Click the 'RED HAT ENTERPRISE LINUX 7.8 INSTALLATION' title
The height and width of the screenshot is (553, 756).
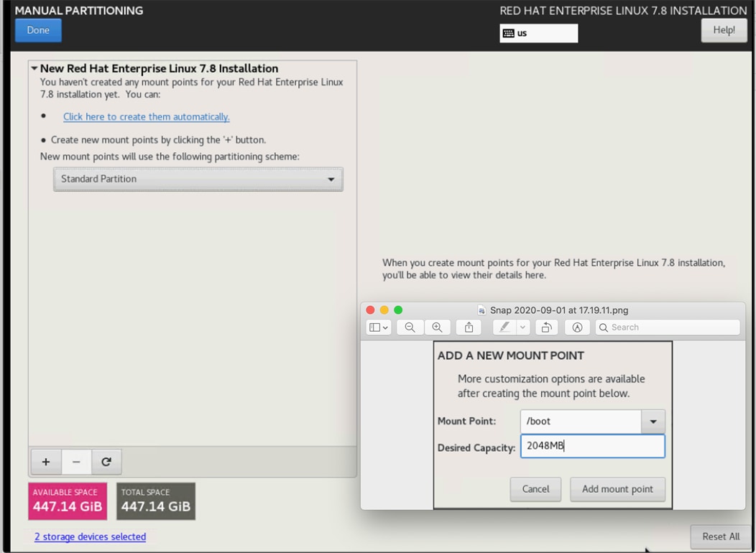coord(623,11)
